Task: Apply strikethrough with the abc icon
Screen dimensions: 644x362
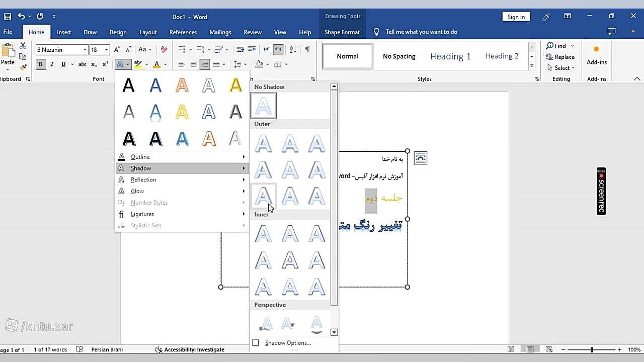Action: pyautogui.click(x=82, y=64)
